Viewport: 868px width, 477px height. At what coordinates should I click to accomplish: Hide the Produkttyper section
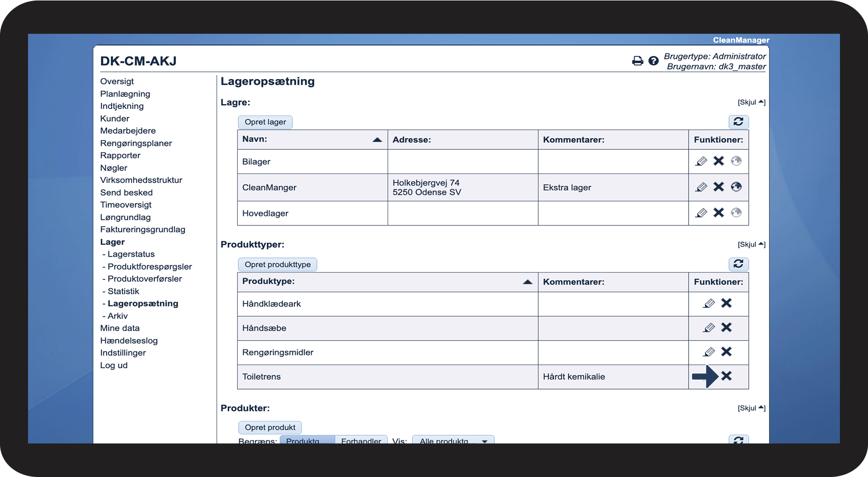pyautogui.click(x=751, y=244)
